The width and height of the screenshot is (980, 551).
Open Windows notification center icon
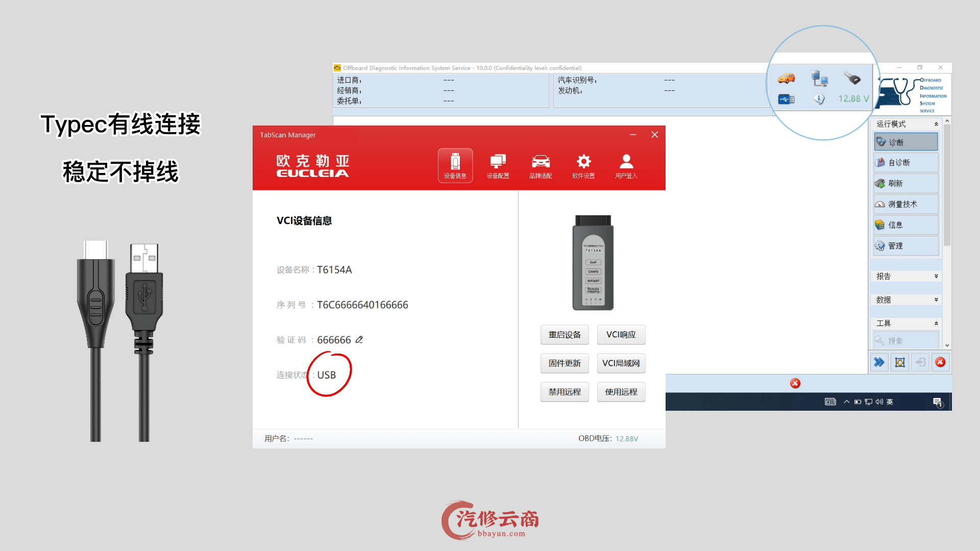tap(938, 402)
